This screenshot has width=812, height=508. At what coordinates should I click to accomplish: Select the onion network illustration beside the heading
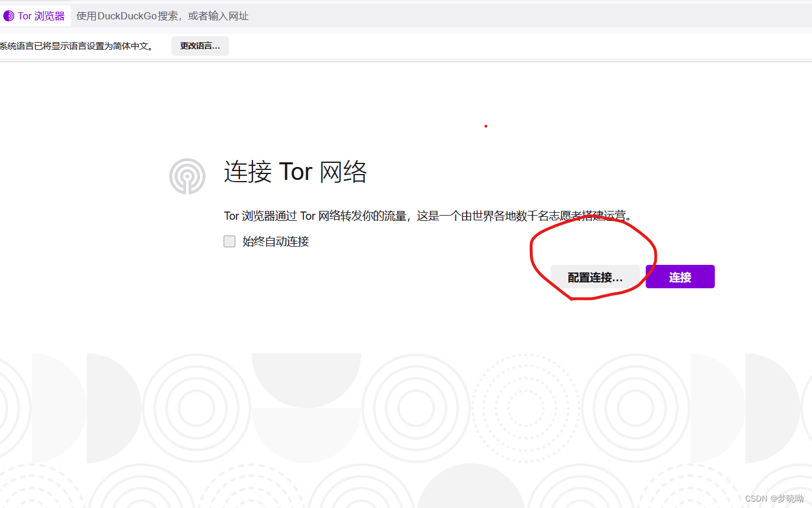tap(187, 176)
